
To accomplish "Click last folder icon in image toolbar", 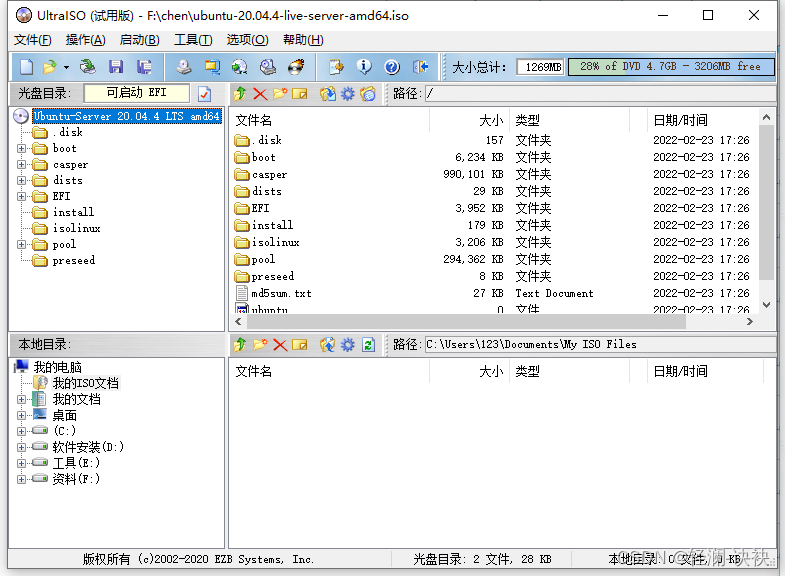I will (x=368, y=94).
